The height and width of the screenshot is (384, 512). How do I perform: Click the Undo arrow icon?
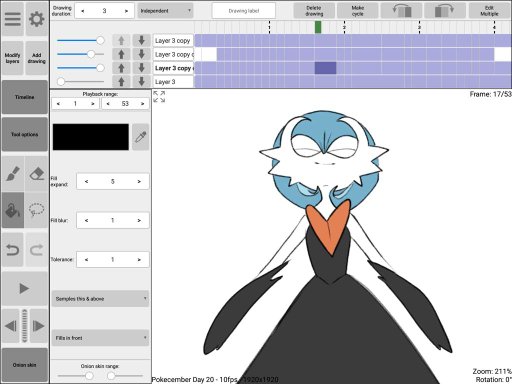point(13,250)
